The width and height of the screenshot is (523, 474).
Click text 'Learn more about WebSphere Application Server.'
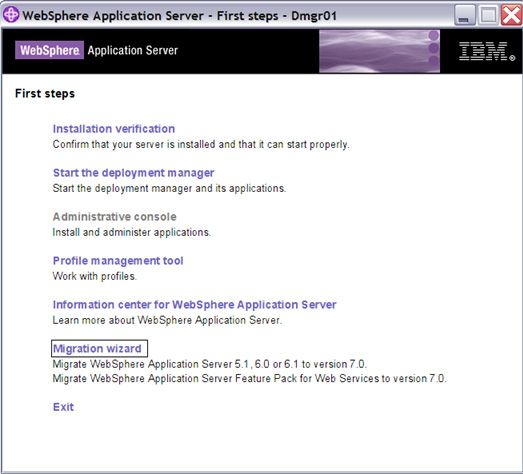tap(167, 320)
